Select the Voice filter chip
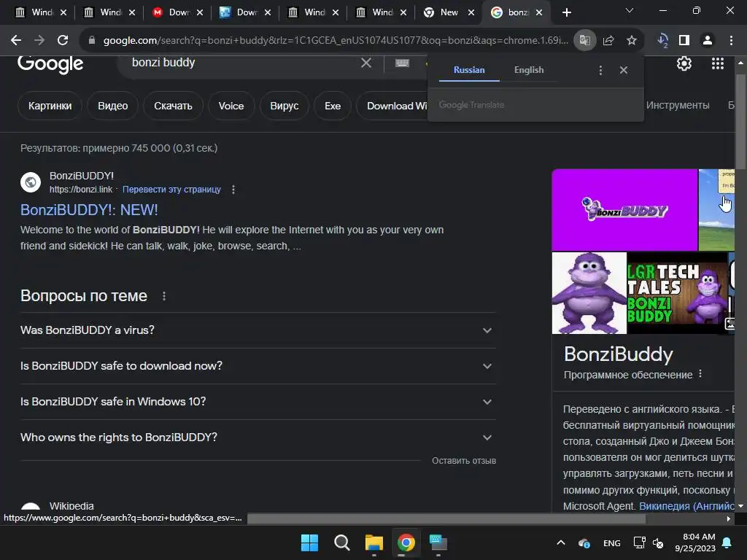The height and width of the screenshot is (560, 747). click(x=231, y=106)
